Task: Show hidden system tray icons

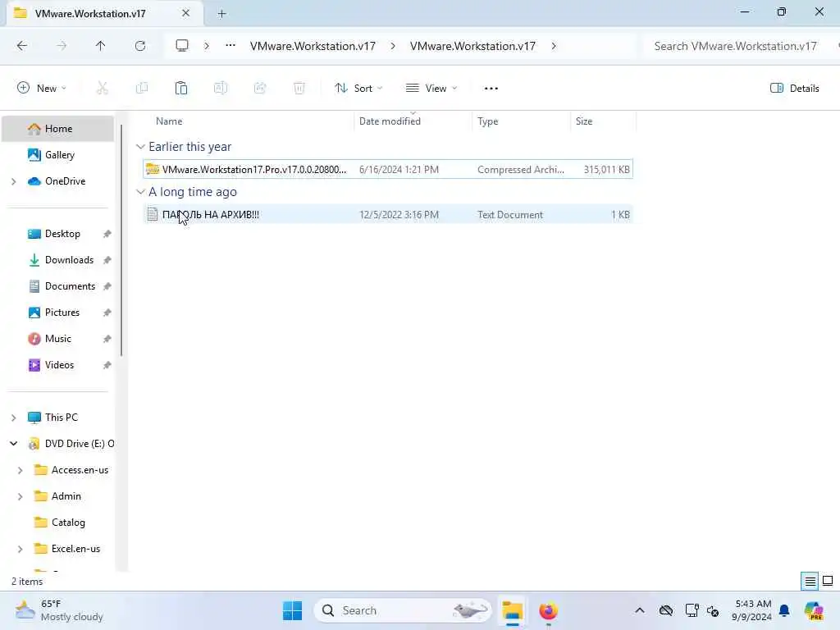Action: click(x=640, y=611)
